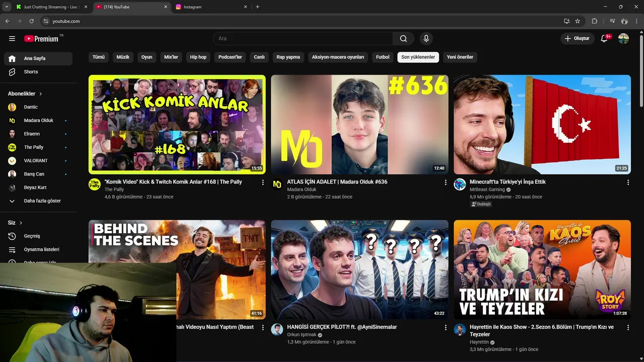Select the Hip hop filter chip

coord(198,57)
